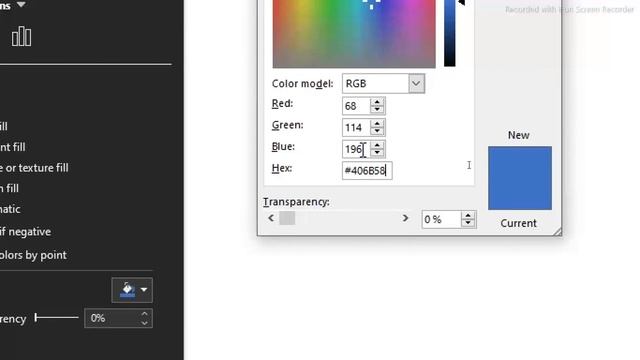This screenshot has height=360, width=640.
Task: Increase dialog transparency with up spinner
Action: click(468, 216)
